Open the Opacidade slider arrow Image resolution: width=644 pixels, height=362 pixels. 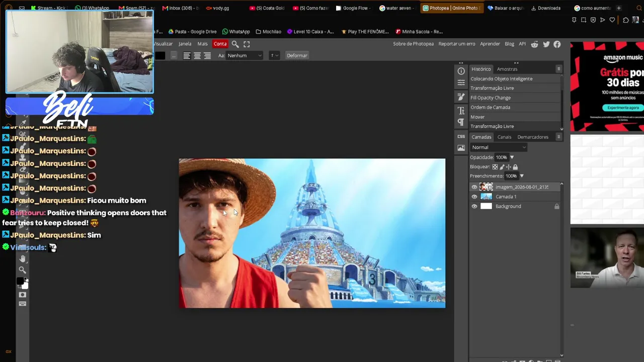(x=512, y=157)
